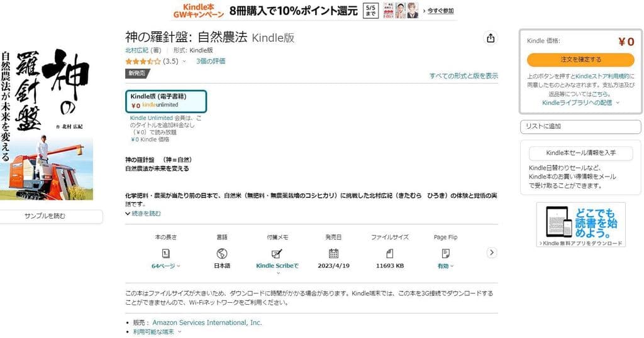Click the language globe icon
The height and width of the screenshot is (338, 644).
point(222,254)
